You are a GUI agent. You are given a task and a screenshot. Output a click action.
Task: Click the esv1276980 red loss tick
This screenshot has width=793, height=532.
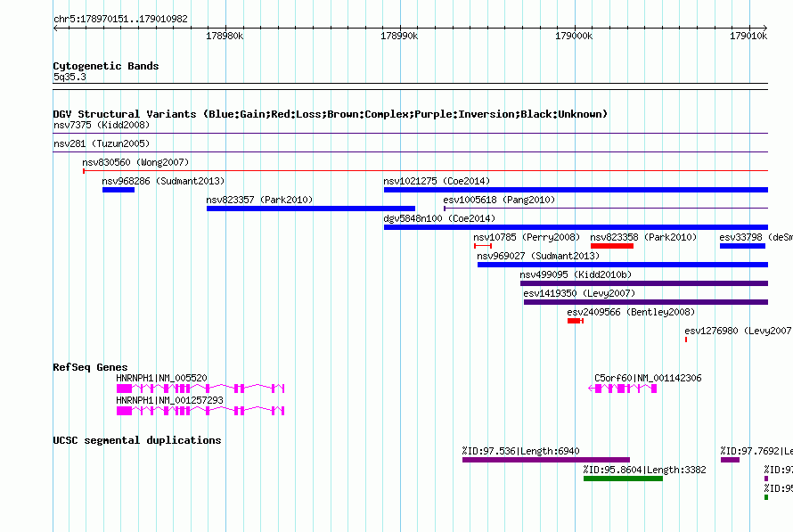(686, 340)
